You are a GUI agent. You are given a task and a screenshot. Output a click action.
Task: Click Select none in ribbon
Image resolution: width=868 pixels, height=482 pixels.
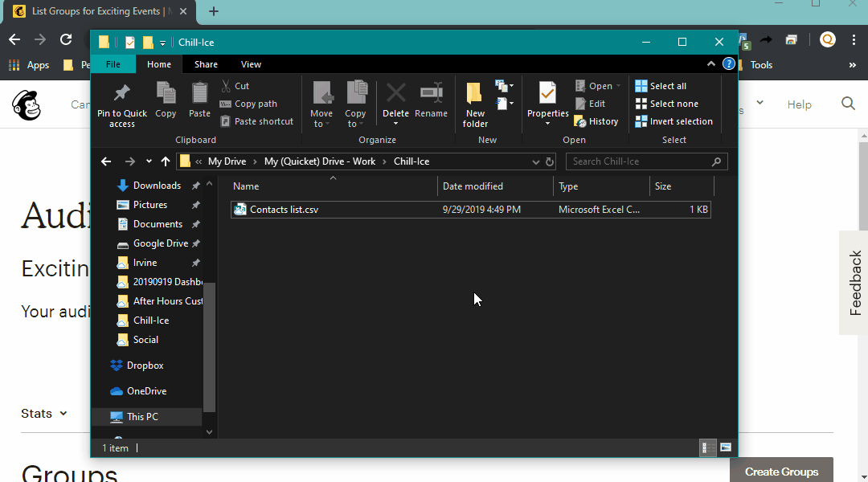(667, 104)
